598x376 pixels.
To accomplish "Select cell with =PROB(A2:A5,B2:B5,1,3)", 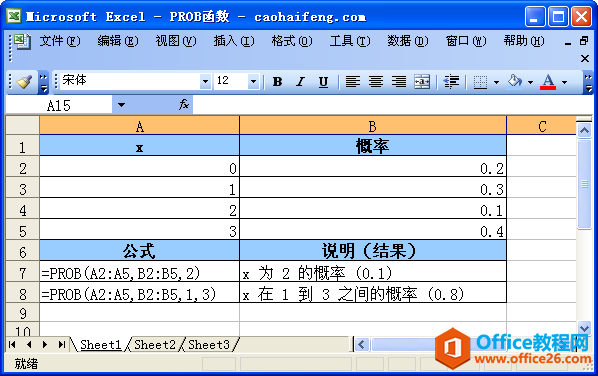I will pyautogui.click(x=140, y=293).
